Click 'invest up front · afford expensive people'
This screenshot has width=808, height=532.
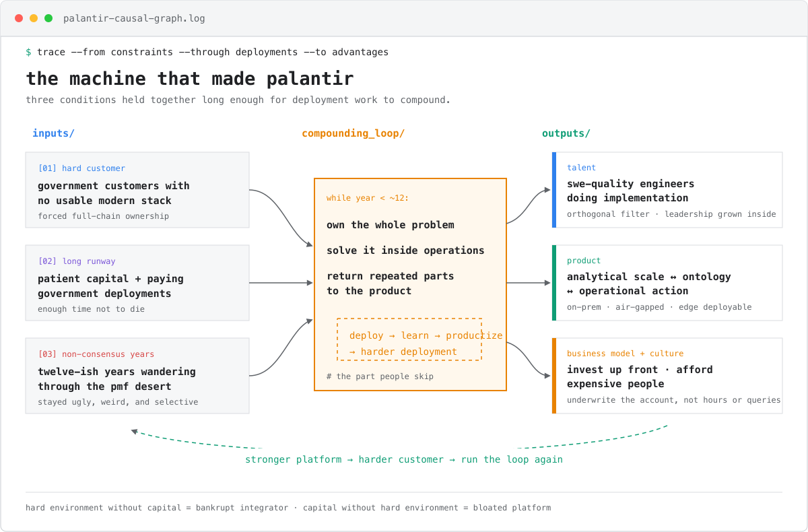click(x=640, y=376)
